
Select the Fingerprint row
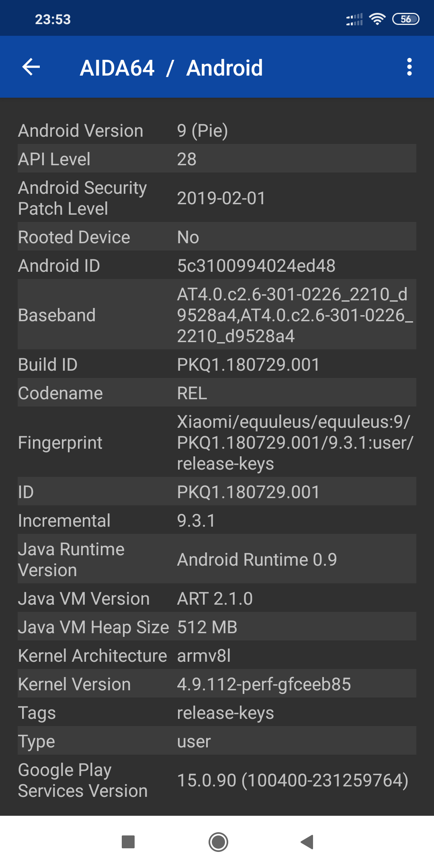[217, 442]
